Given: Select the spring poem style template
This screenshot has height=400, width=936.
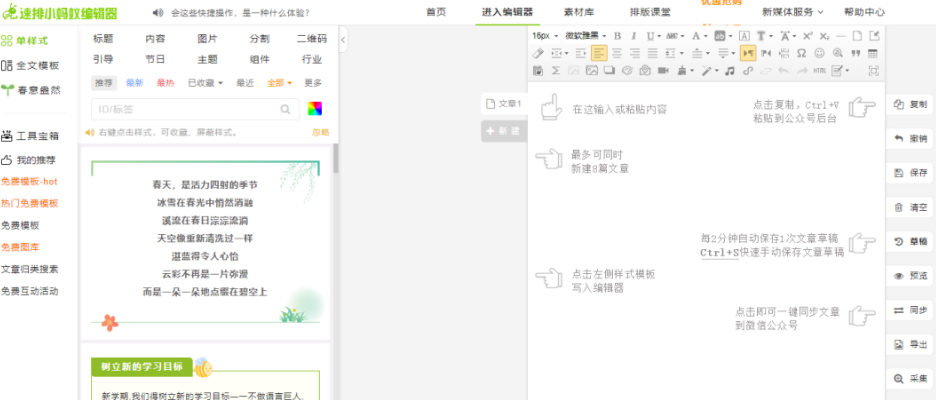Looking at the screenshot, I should tap(205, 245).
